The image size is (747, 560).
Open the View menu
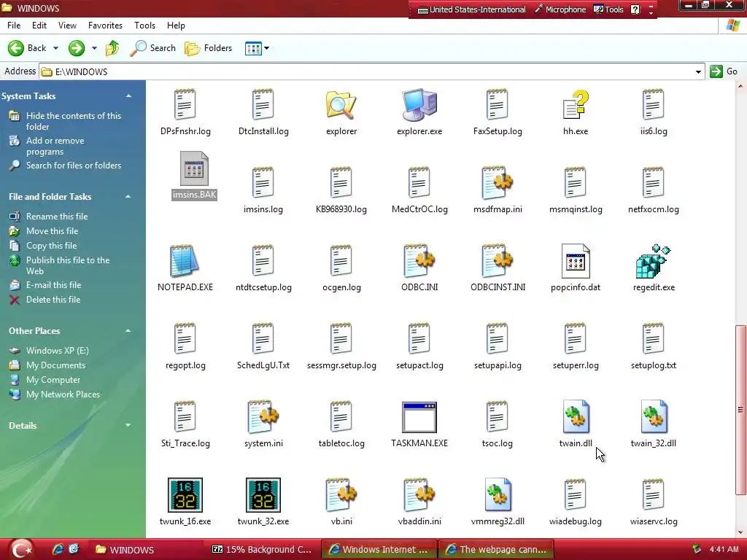[67, 26]
